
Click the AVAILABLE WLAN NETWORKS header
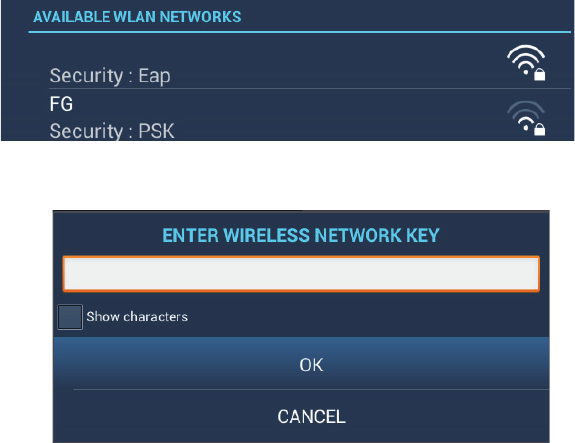point(137,17)
